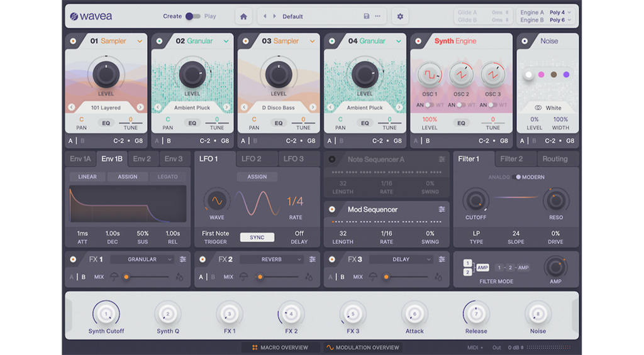The height and width of the screenshot is (355, 644).
Task: Expand 01 Sampler engine type dropdown
Action: click(140, 41)
